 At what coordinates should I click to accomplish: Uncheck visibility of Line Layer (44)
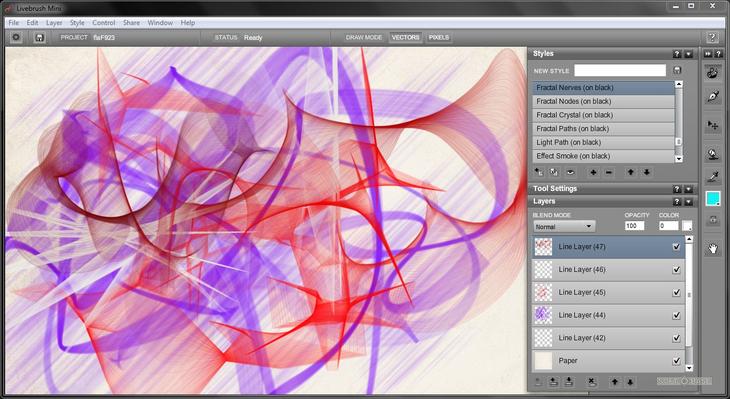click(x=676, y=315)
